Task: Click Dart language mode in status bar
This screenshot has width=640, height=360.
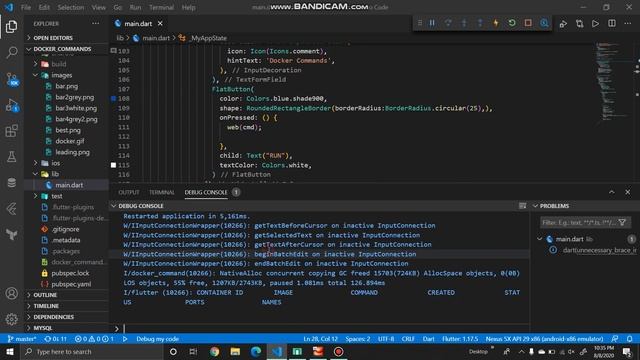Action: click(x=429, y=339)
